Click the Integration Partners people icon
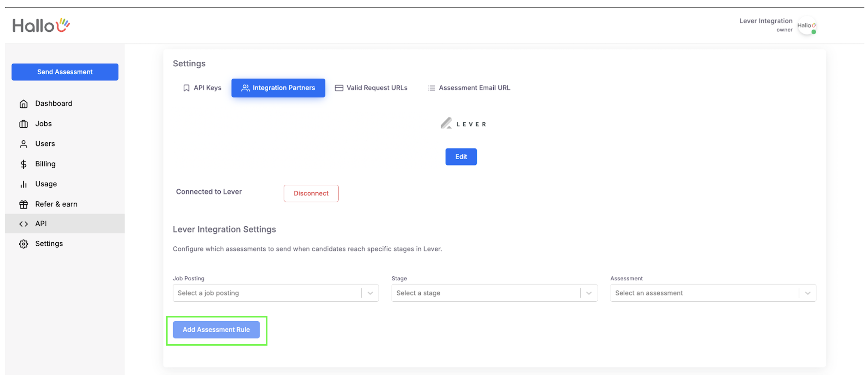 point(245,88)
